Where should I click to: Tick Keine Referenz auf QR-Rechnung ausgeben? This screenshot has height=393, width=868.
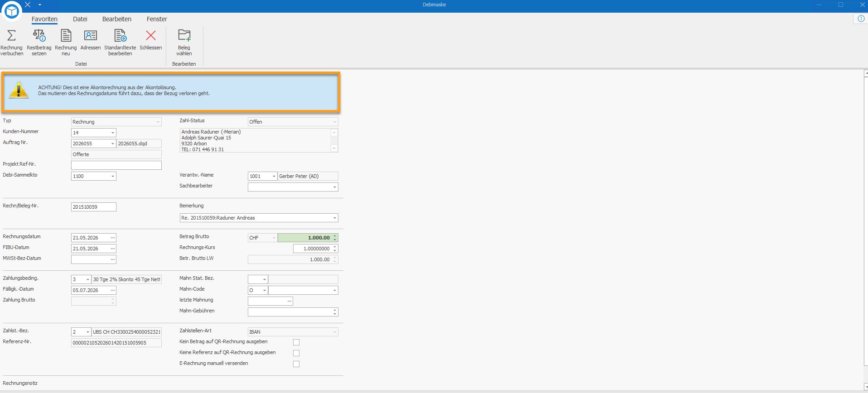[296, 353]
